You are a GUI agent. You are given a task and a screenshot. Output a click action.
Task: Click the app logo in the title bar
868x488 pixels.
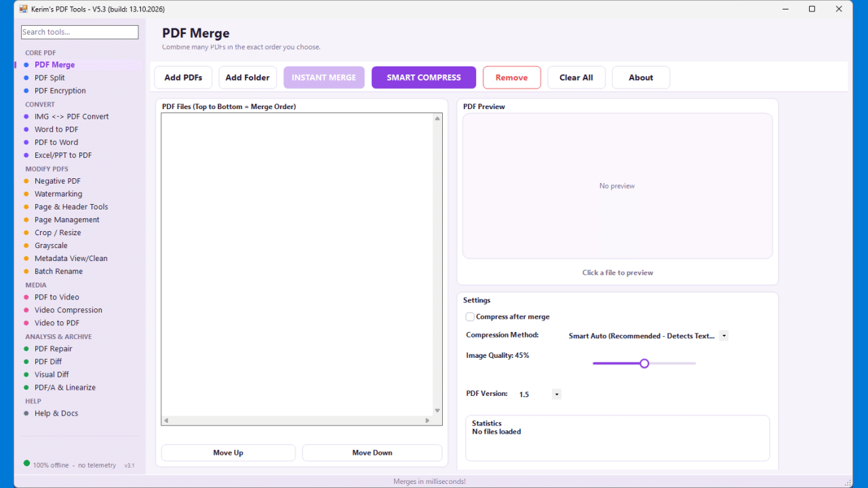23,9
